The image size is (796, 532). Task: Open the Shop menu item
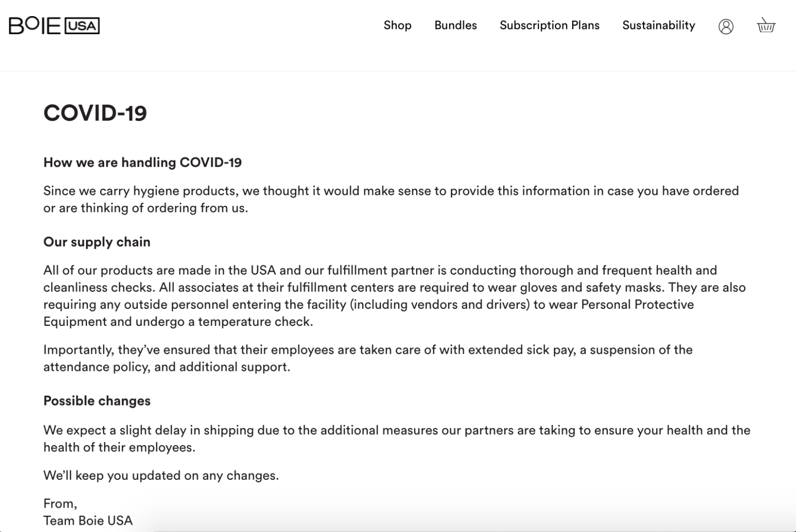tap(397, 25)
